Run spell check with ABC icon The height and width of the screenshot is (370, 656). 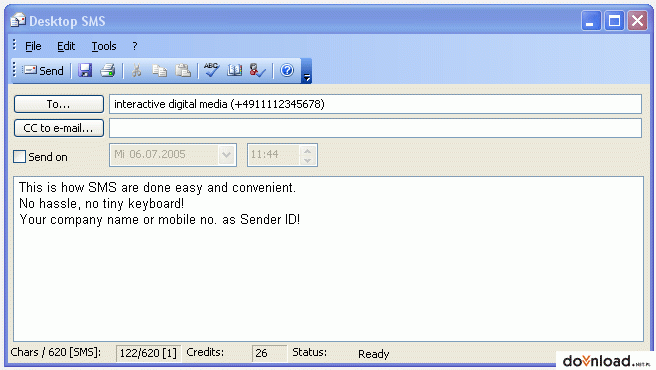click(x=211, y=70)
